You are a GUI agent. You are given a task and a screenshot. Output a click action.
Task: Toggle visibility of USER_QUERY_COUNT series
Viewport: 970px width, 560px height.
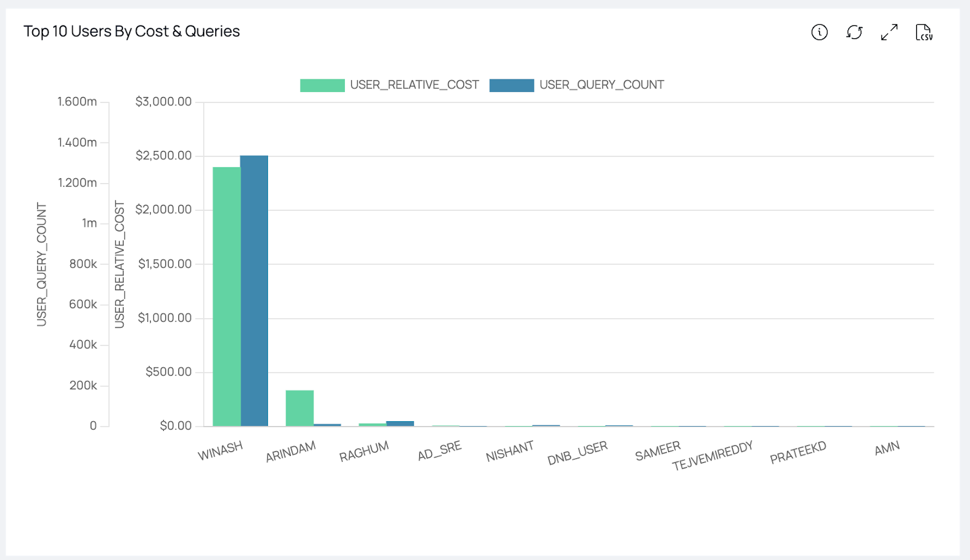[601, 85]
